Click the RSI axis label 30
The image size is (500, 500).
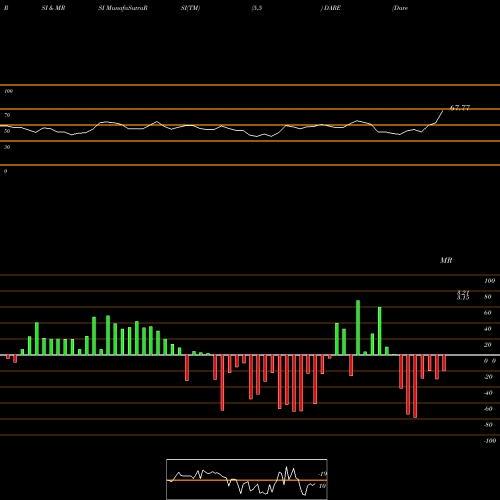pos(7,147)
